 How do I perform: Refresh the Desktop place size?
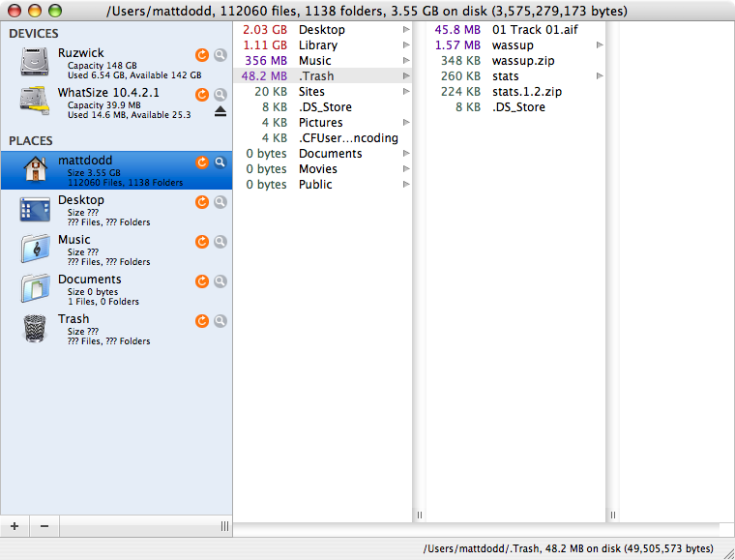click(201, 202)
